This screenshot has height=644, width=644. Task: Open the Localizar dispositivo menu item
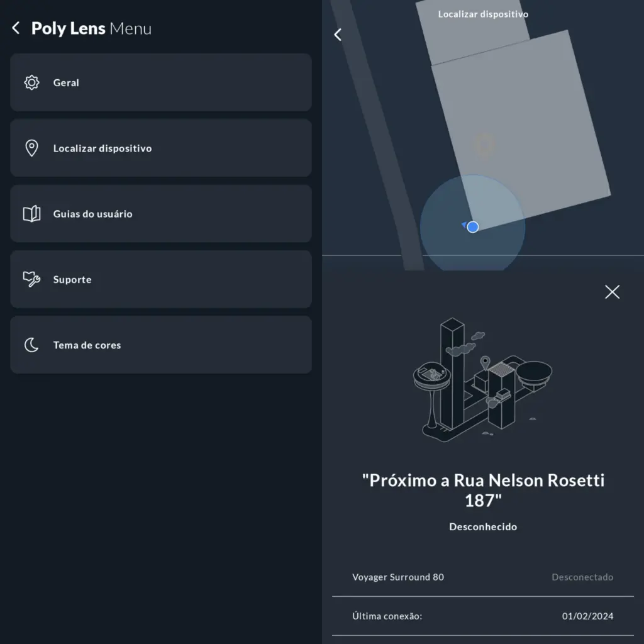coord(161,148)
